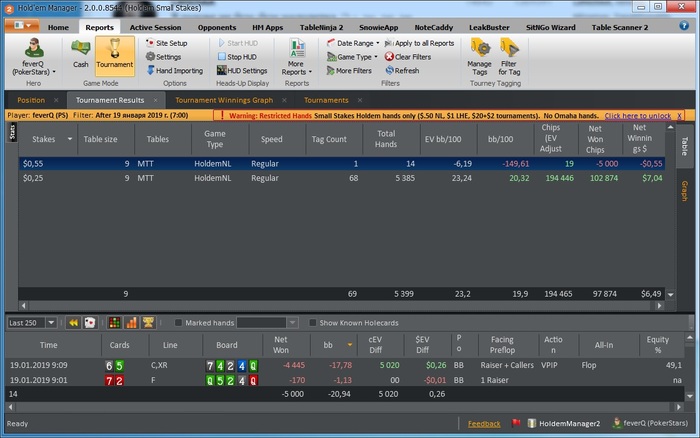Enable Show Known Holecards
Viewport: 700px width, 438px height.
312,322
